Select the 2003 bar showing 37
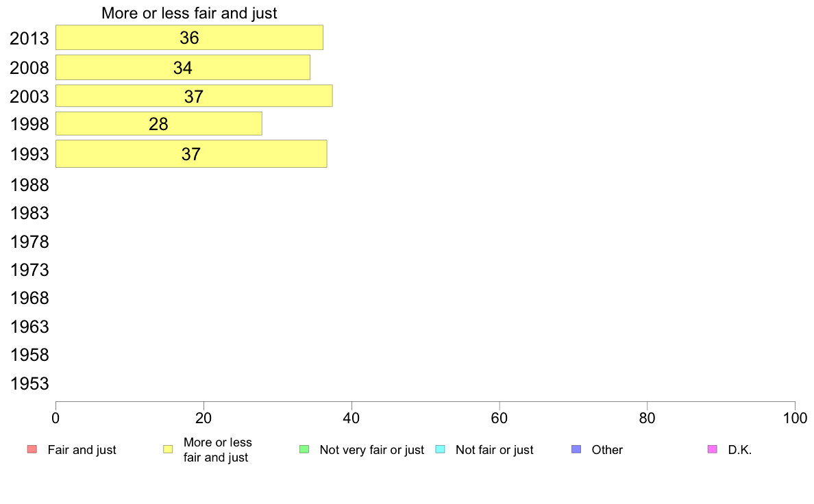This screenshot has width=814, height=504. (194, 96)
